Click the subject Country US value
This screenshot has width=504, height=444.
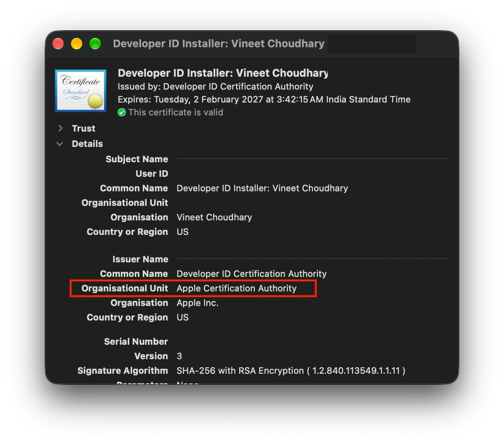pos(183,232)
